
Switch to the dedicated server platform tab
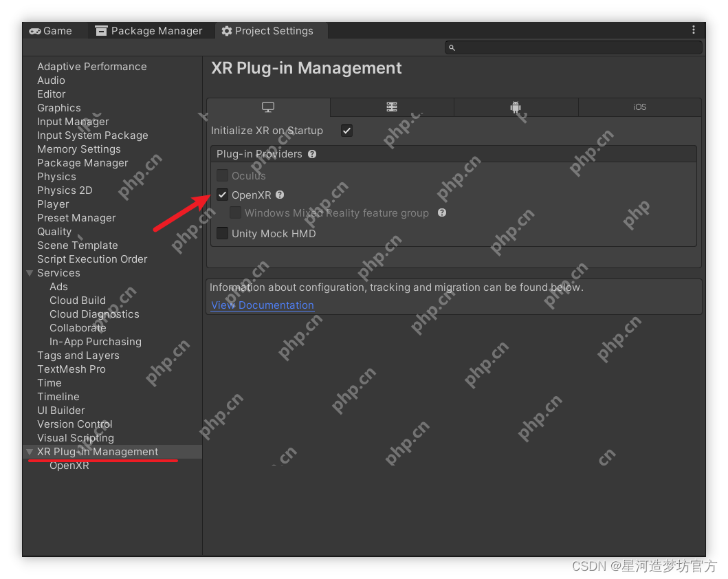click(x=392, y=107)
